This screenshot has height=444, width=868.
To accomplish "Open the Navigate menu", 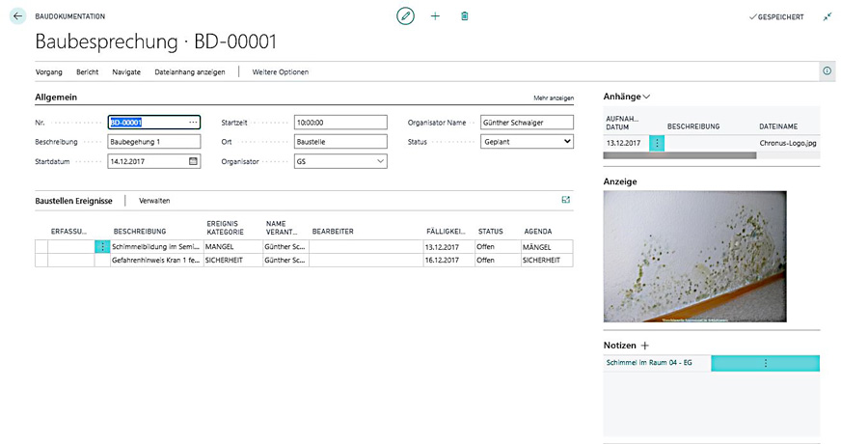I will [126, 72].
